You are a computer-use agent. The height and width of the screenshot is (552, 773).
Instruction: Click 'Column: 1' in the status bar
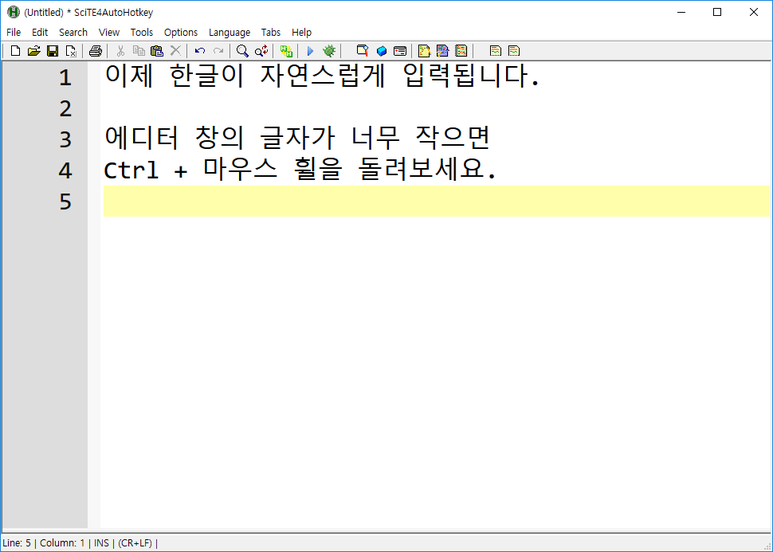[62, 543]
